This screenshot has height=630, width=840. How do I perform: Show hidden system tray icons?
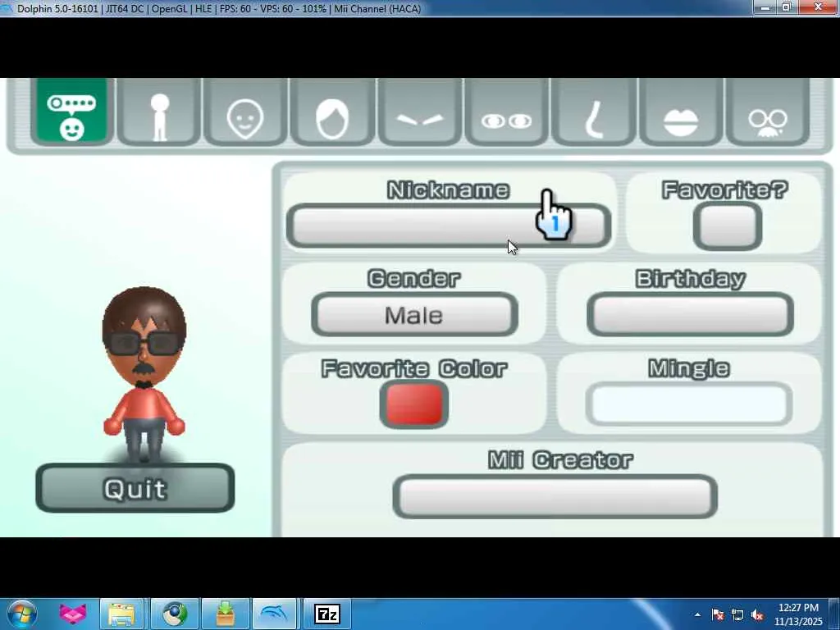click(x=697, y=614)
